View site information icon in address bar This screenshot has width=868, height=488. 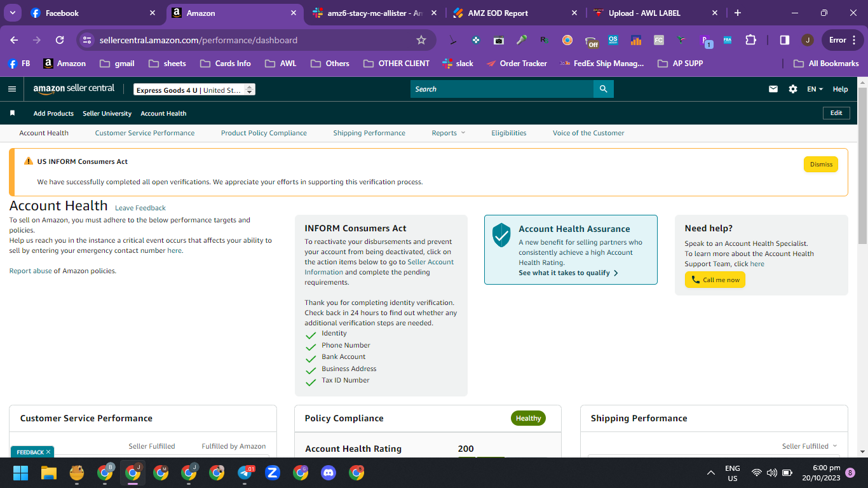coord(88,40)
